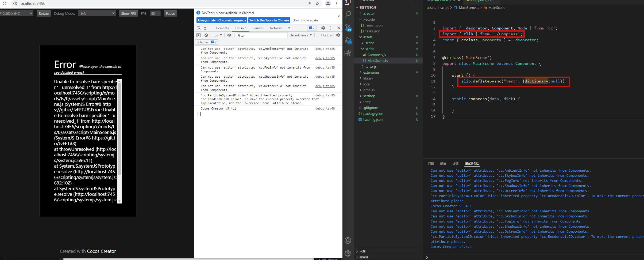Open the Default levels dropdown
The height and width of the screenshot is (260, 644).
coord(300,35)
